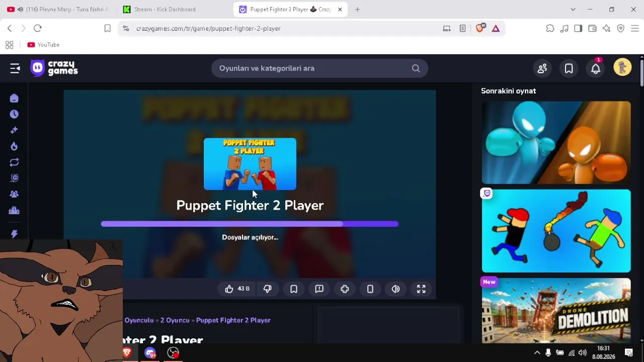Click the Puppet Fighter 2 Player breadcrumb

pyautogui.click(x=233, y=320)
